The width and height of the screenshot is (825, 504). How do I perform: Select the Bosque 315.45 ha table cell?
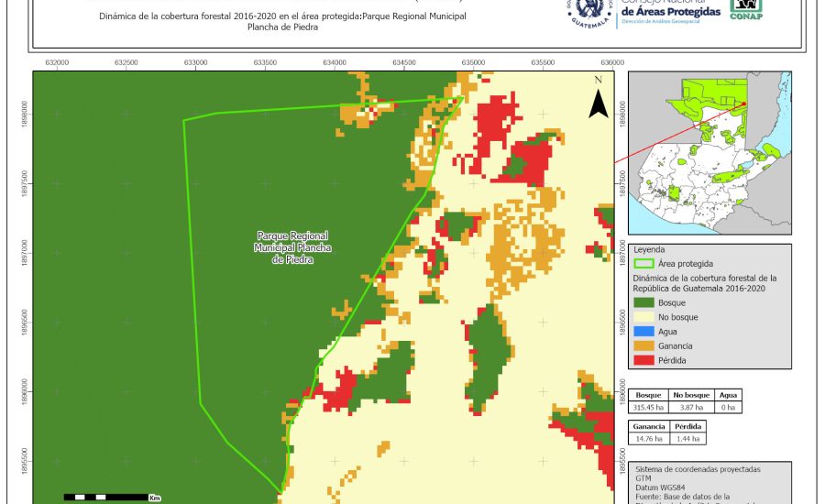[x=647, y=407]
